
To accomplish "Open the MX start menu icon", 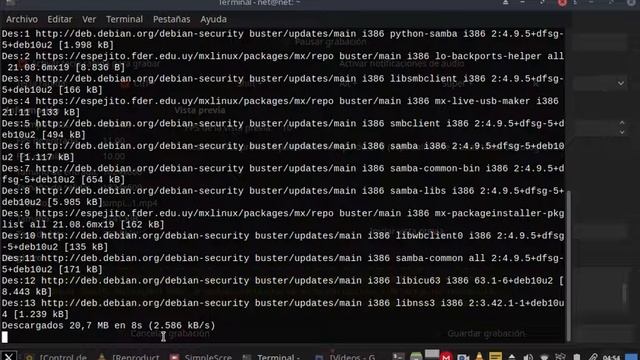I will [8, 356].
